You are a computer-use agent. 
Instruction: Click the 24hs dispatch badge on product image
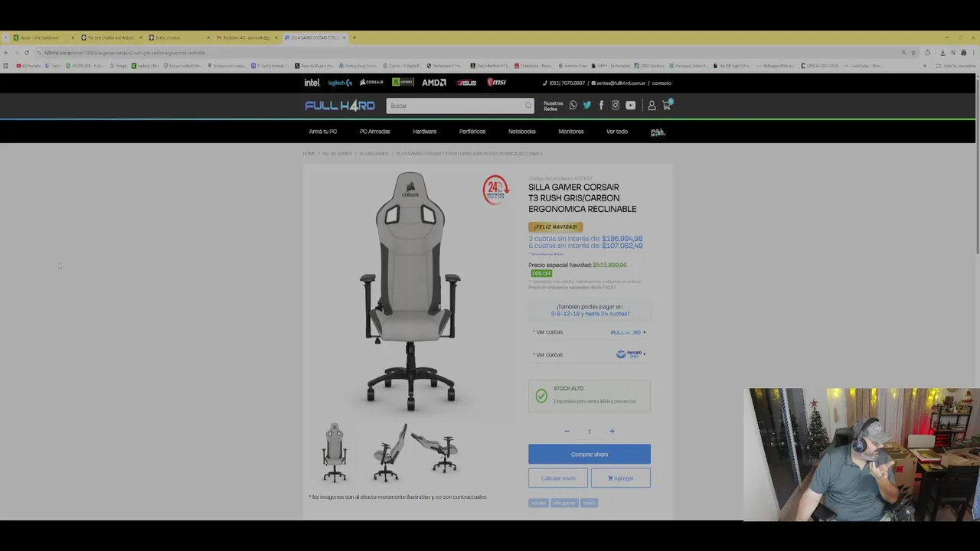point(495,190)
